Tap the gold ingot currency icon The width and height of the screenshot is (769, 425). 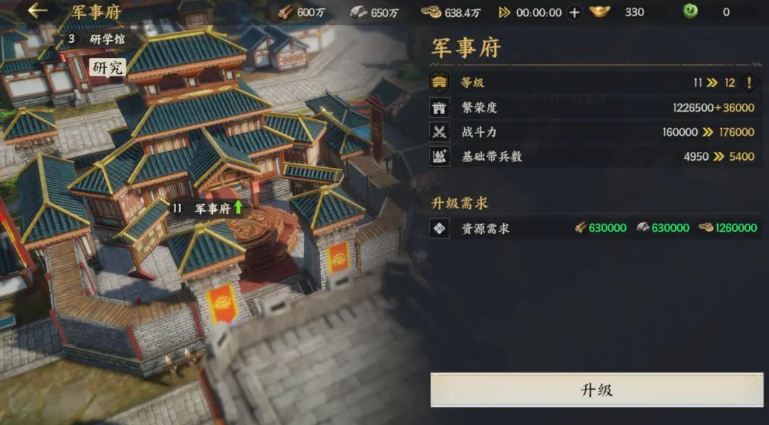(x=600, y=12)
